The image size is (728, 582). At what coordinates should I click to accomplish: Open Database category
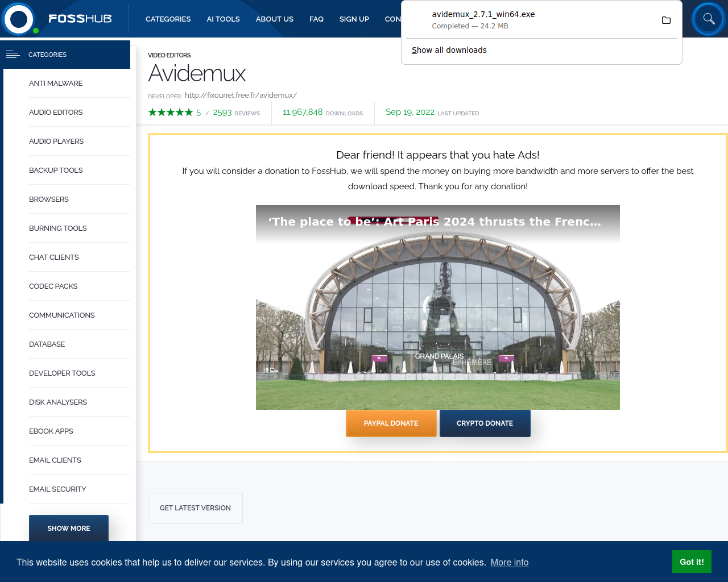coord(47,344)
